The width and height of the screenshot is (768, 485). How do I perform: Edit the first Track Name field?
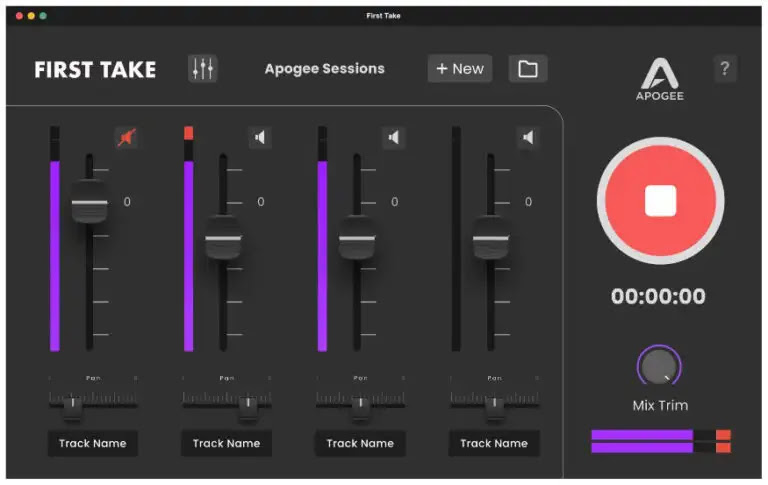93,443
